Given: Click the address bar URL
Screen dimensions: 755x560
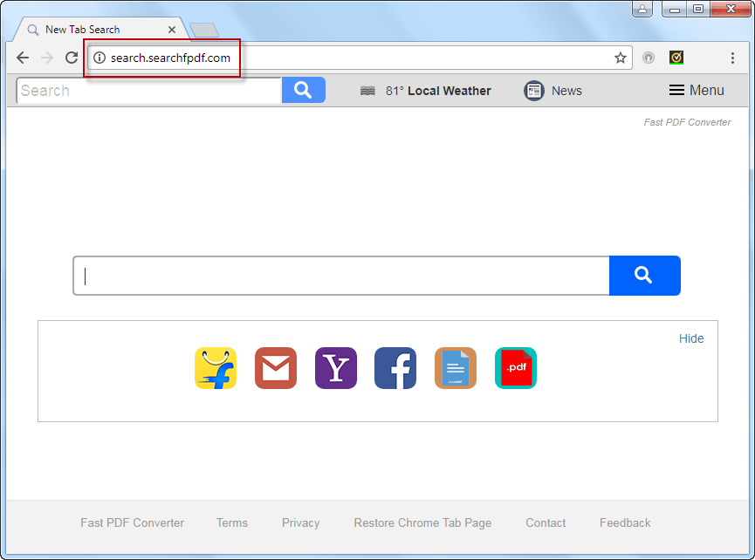Looking at the screenshot, I should 170,58.
